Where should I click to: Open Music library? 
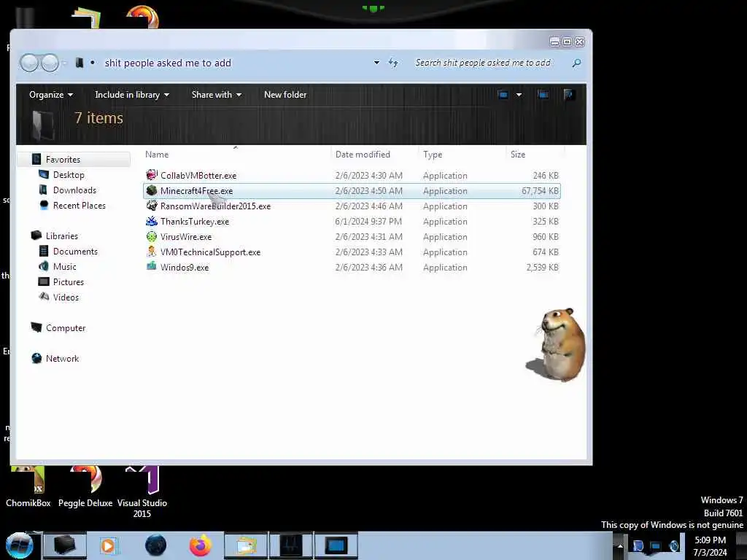click(65, 266)
